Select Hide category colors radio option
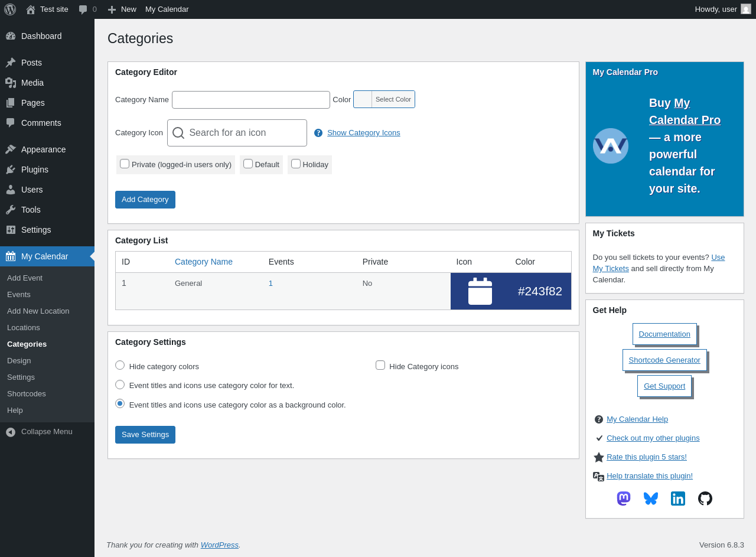This screenshot has height=557, width=756. pyautogui.click(x=120, y=365)
